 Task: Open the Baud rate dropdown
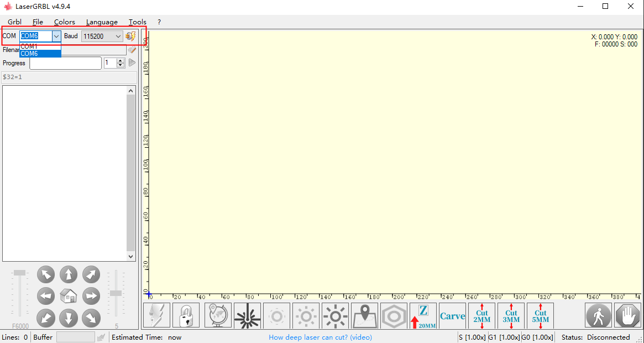point(119,35)
